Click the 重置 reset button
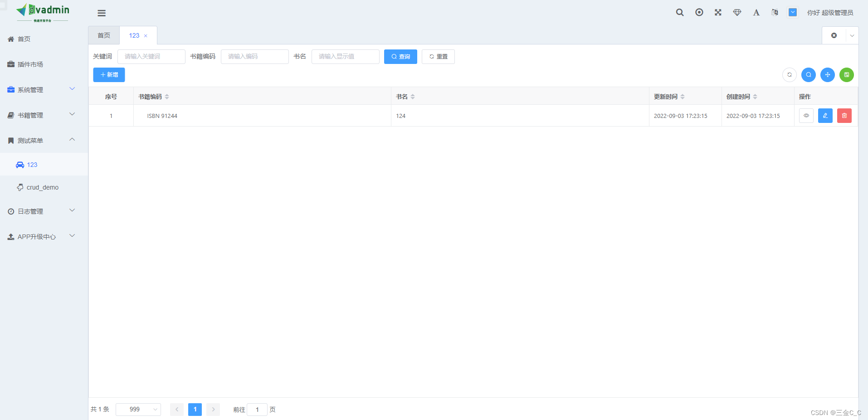The width and height of the screenshot is (868, 420). point(438,57)
